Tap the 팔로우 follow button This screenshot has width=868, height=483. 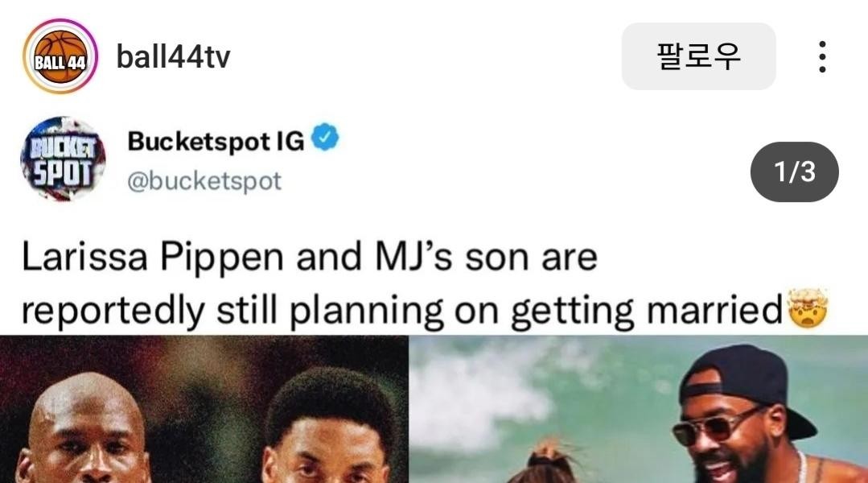pyautogui.click(x=698, y=56)
